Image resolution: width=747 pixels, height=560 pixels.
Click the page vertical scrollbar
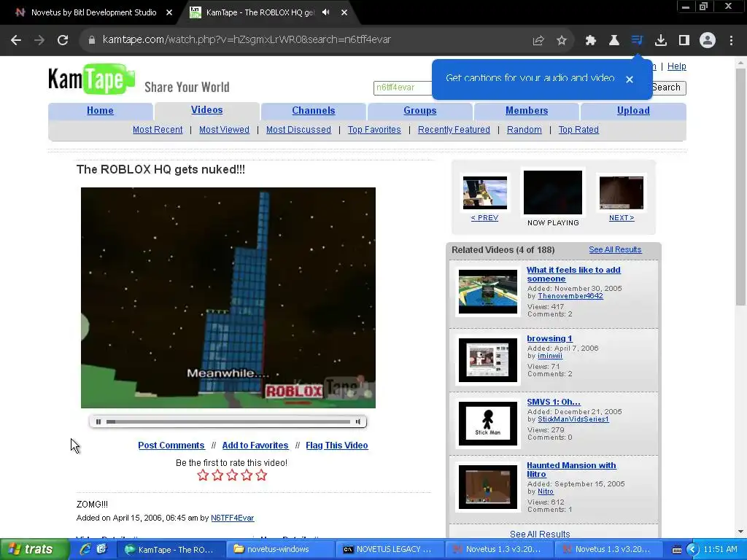pos(740,187)
